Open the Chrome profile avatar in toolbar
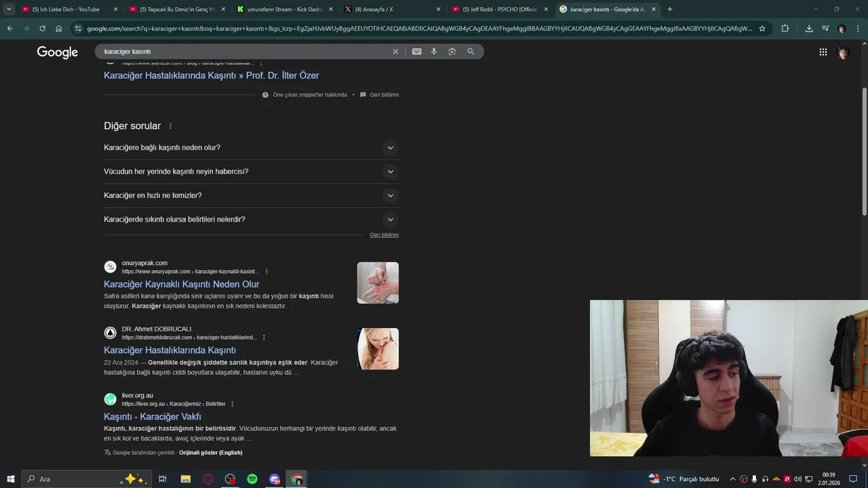Screen dimensions: 868x488 (x=842, y=28)
